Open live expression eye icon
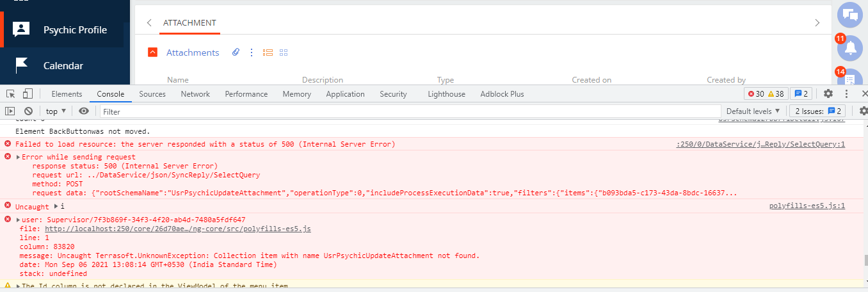The height and width of the screenshot is (292, 868). [x=84, y=111]
